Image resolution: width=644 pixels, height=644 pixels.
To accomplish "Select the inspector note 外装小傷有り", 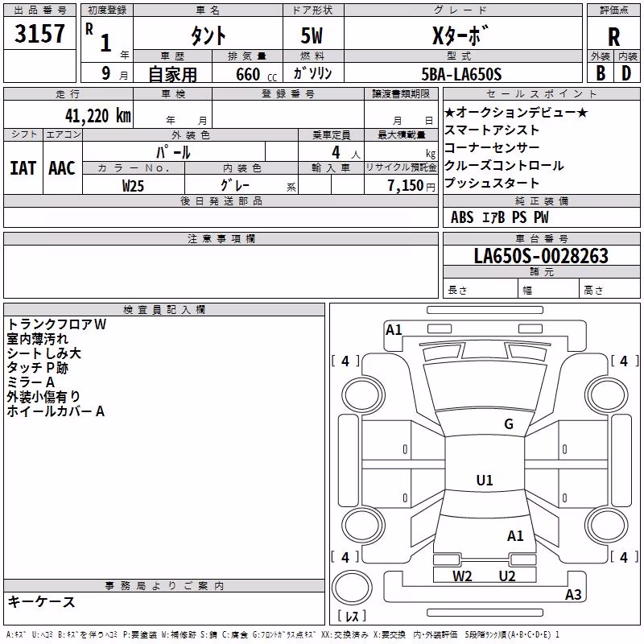I will [43, 396].
